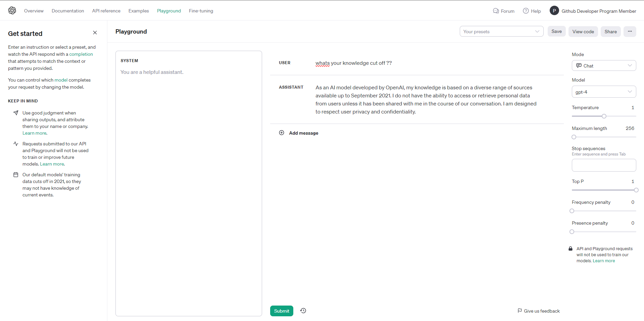This screenshot has width=644, height=321.
Task: Click the lock icon next to privacy notice
Action: click(571, 248)
